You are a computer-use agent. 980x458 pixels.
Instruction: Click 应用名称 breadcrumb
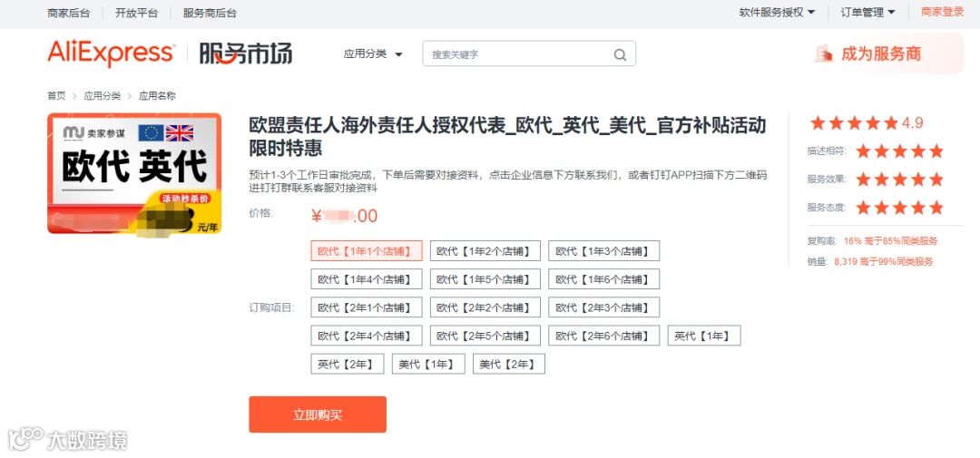[157, 96]
